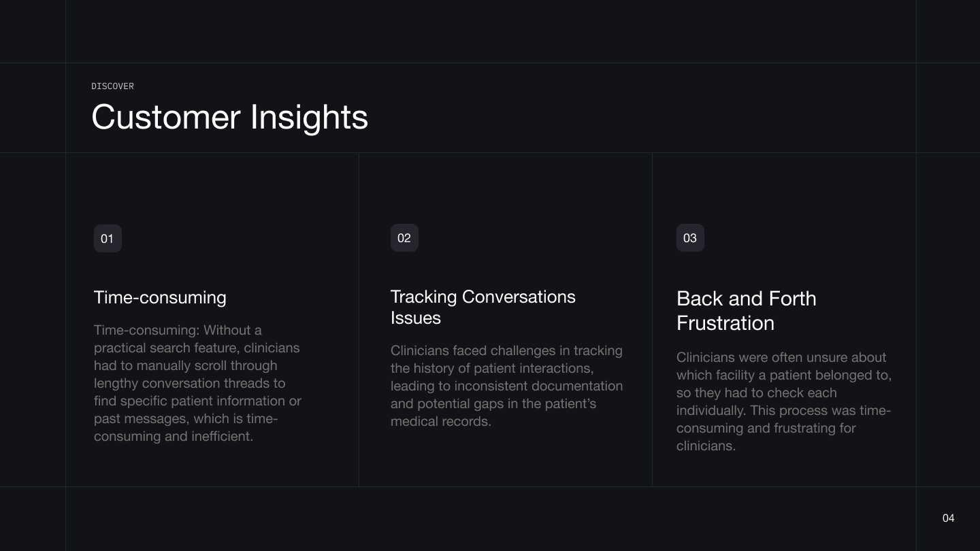Click the text "practical search feature, clinicians"
The width and height of the screenshot is (980, 551).
click(197, 348)
